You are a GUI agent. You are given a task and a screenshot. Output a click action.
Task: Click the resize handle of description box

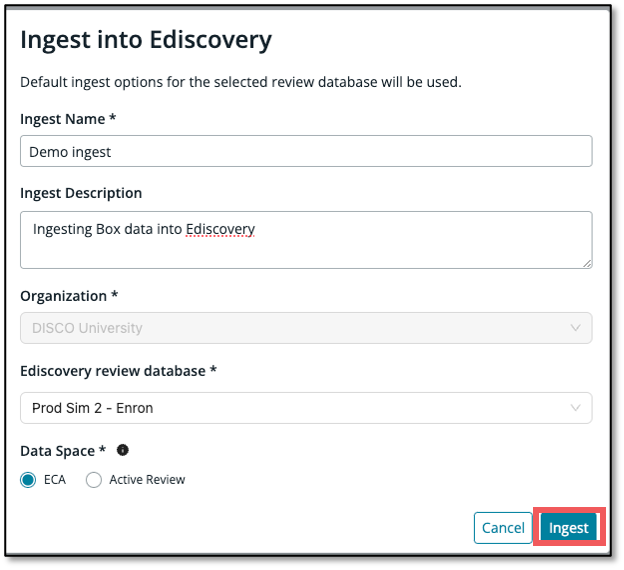pos(587,263)
